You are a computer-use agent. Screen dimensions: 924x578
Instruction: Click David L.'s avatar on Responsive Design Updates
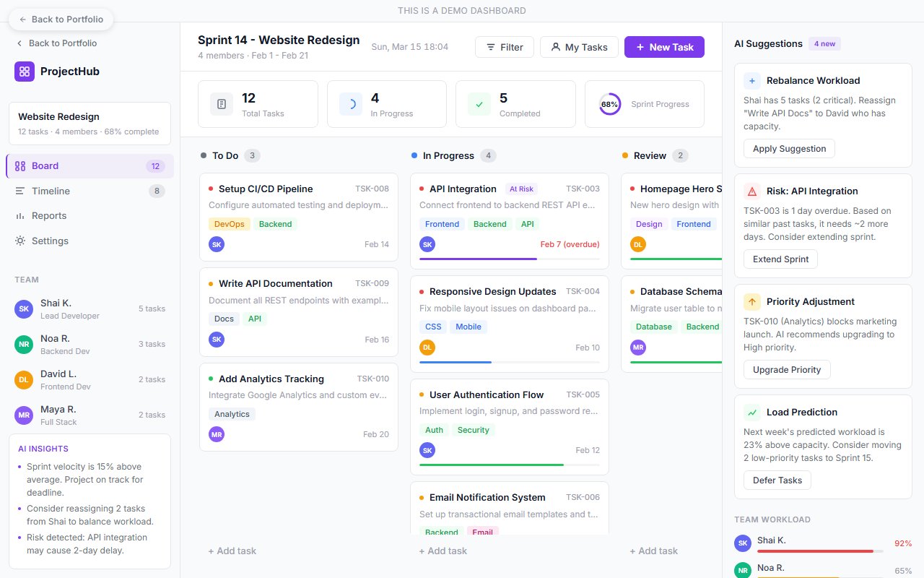pyautogui.click(x=427, y=347)
